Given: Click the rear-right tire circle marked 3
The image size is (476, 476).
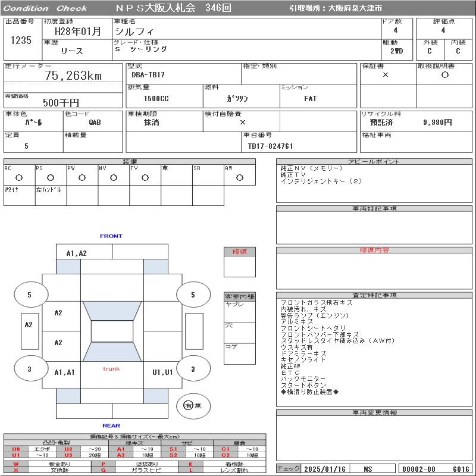Looking at the screenshot, I should click(193, 369).
